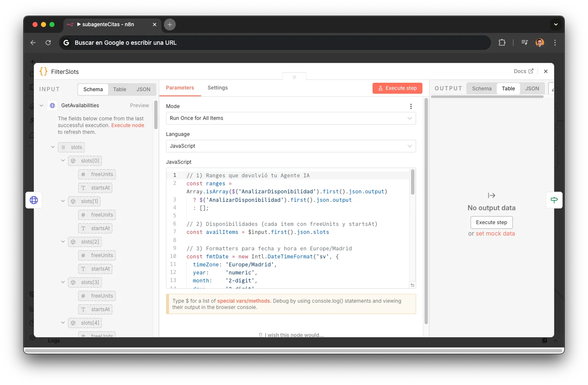This screenshot has width=588, height=385.
Task: Collapse the GetAvailabilities input section
Action: click(41, 106)
